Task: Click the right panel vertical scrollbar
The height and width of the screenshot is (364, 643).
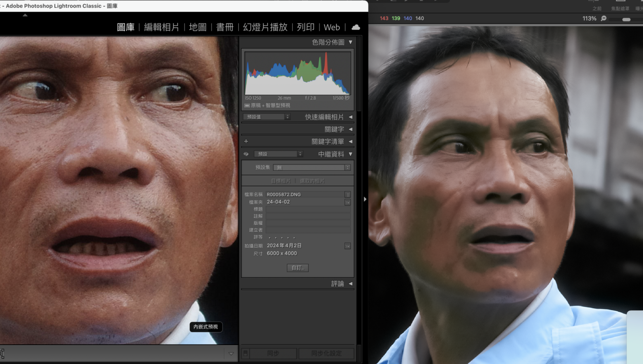Action: coord(359,74)
